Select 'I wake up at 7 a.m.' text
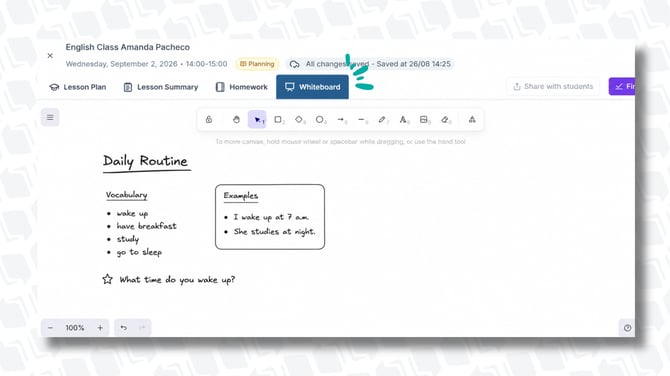 pyautogui.click(x=271, y=217)
